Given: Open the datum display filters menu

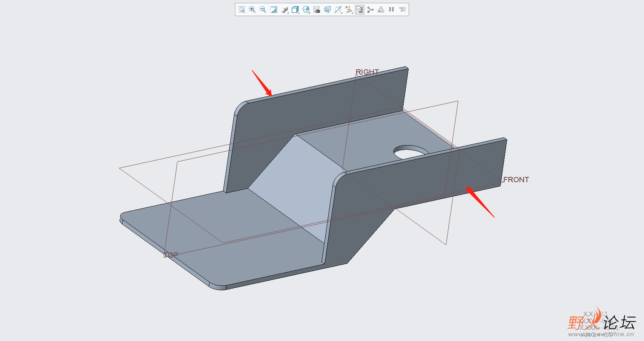Looking at the screenshot, I should point(349,9).
